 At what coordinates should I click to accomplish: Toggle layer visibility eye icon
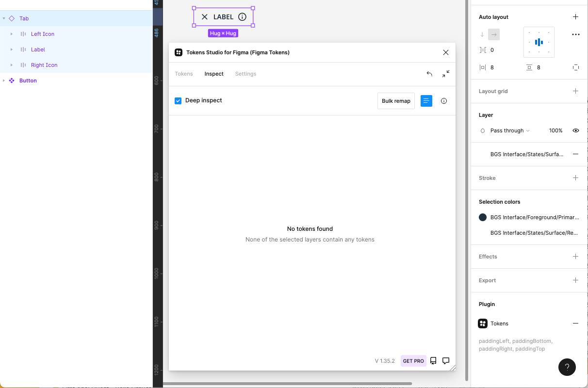pos(576,130)
